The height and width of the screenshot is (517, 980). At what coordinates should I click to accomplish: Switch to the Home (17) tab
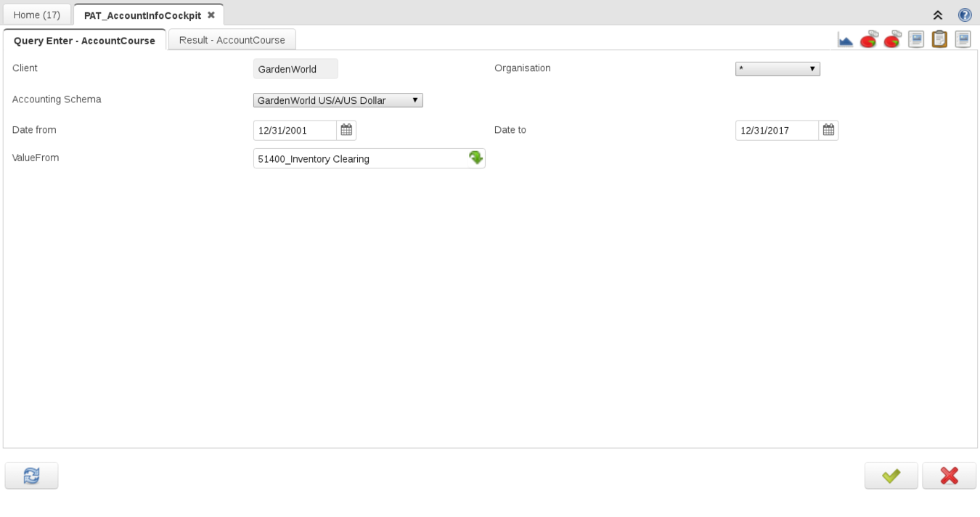37,15
